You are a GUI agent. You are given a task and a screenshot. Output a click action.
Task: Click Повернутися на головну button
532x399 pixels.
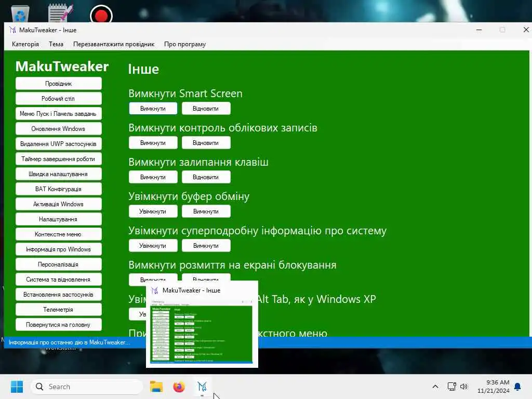(58, 325)
